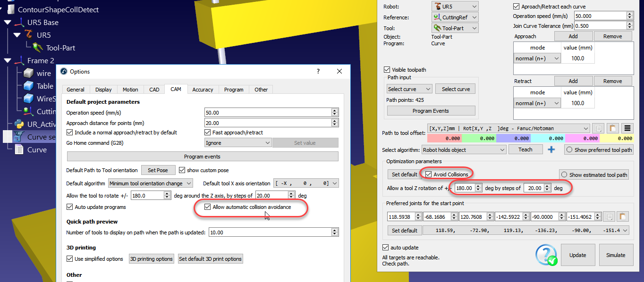Select Show preferred tool path radio button
Viewport: 644px width, 282px height.
click(569, 150)
